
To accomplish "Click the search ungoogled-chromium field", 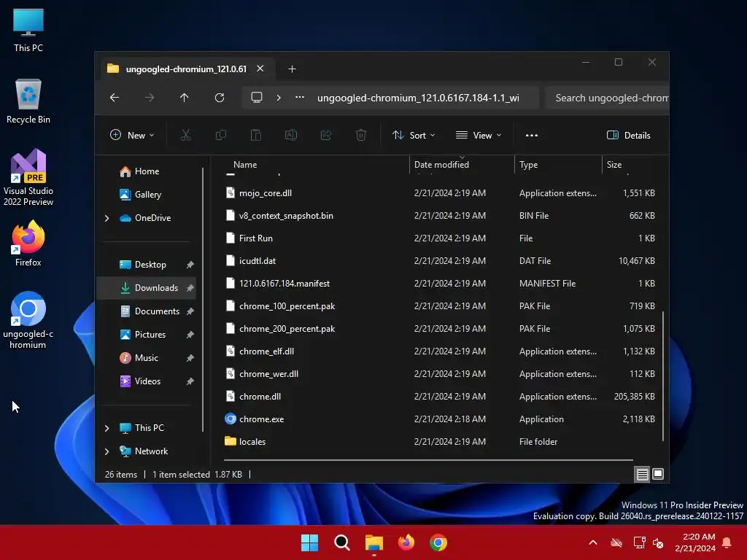I will [x=608, y=98].
